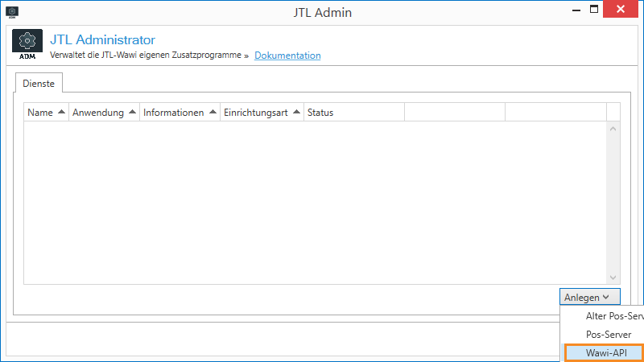Maximize the JTL Admin window
This screenshot has height=362, width=644.
[594, 10]
